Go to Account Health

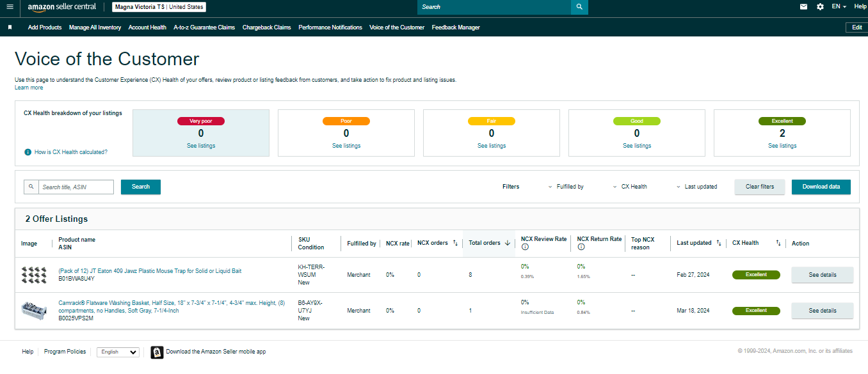pos(147,27)
